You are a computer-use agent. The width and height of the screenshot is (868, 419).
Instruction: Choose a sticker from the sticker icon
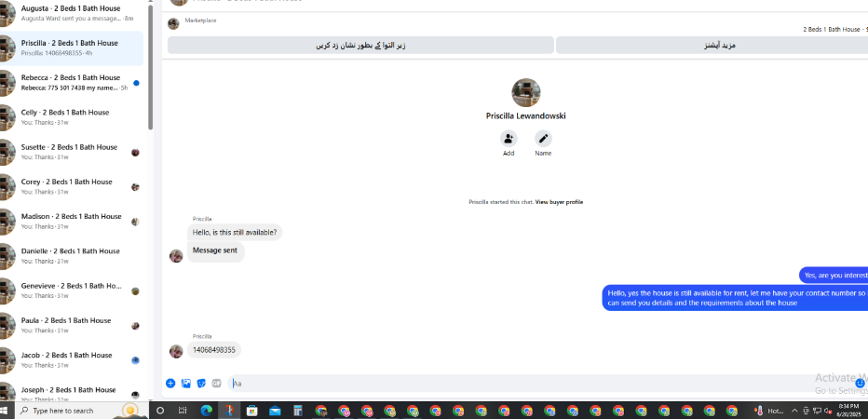201,383
